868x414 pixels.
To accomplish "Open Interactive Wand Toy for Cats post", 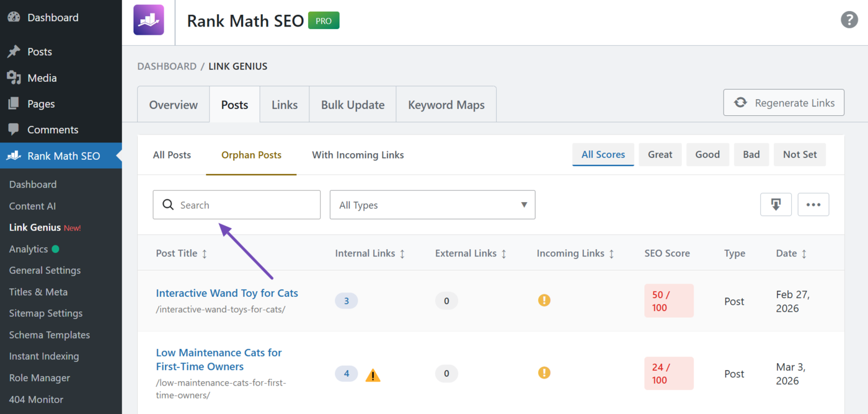I will [x=227, y=293].
